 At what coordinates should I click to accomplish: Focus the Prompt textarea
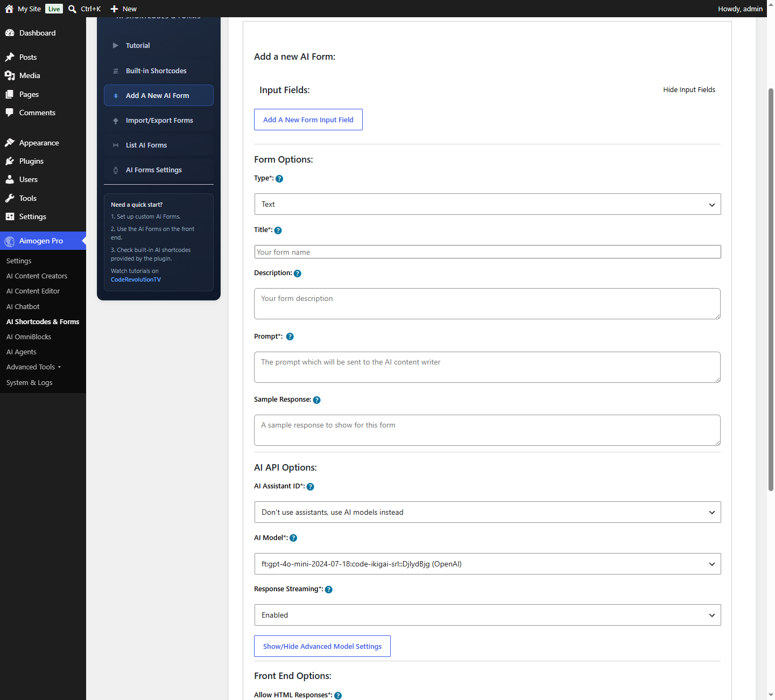[x=488, y=367]
